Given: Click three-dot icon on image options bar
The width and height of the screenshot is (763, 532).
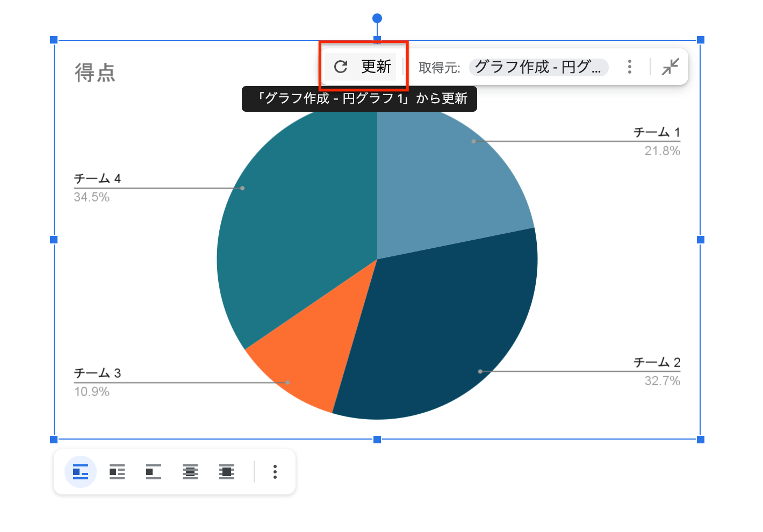Looking at the screenshot, I should (x=275, y=472).
